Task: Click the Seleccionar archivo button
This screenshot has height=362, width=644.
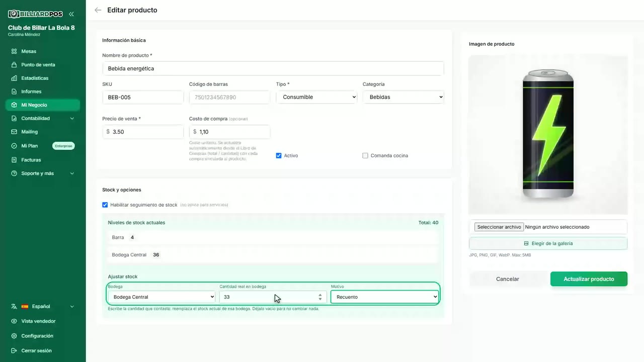Action: tap(499, 227)
